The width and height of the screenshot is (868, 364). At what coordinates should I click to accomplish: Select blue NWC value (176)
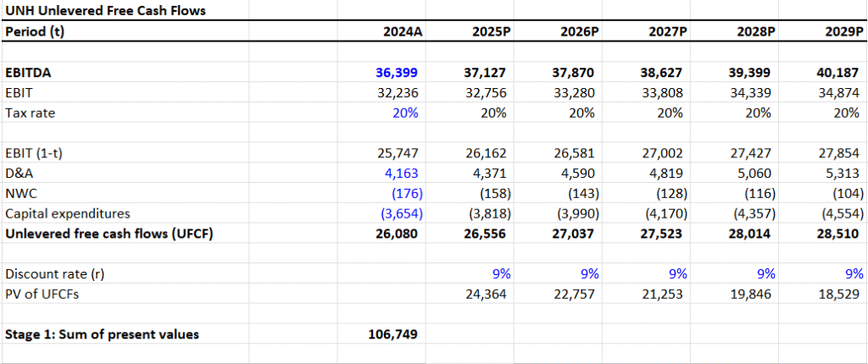coord(407,194)
